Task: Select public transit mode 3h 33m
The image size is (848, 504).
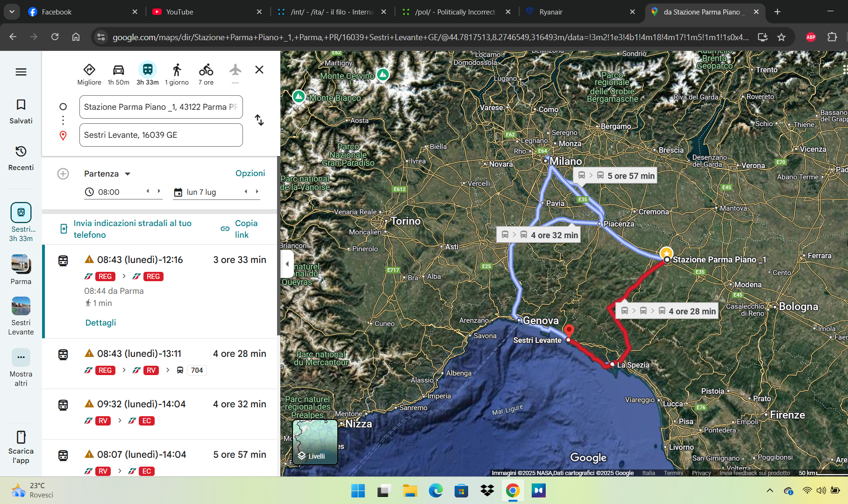Action: click(x=148, y=74)
